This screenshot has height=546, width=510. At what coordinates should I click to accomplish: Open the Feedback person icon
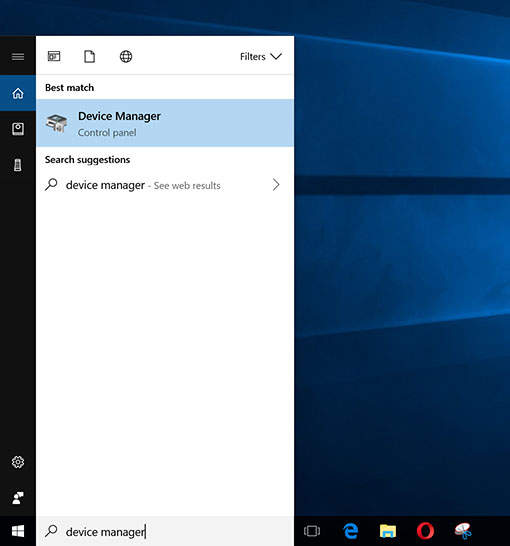pyautogui.click(x=18, y=498)
